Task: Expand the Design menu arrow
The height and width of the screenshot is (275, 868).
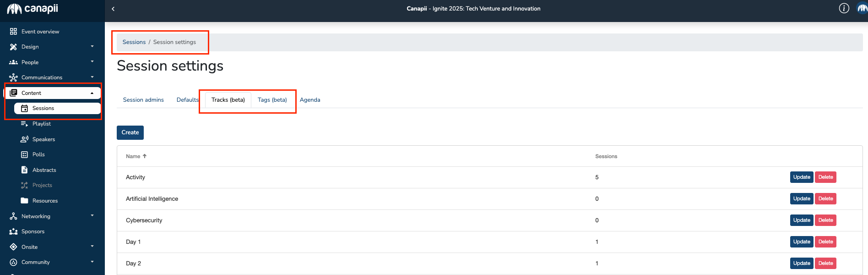Action: (x=92, y=47)
